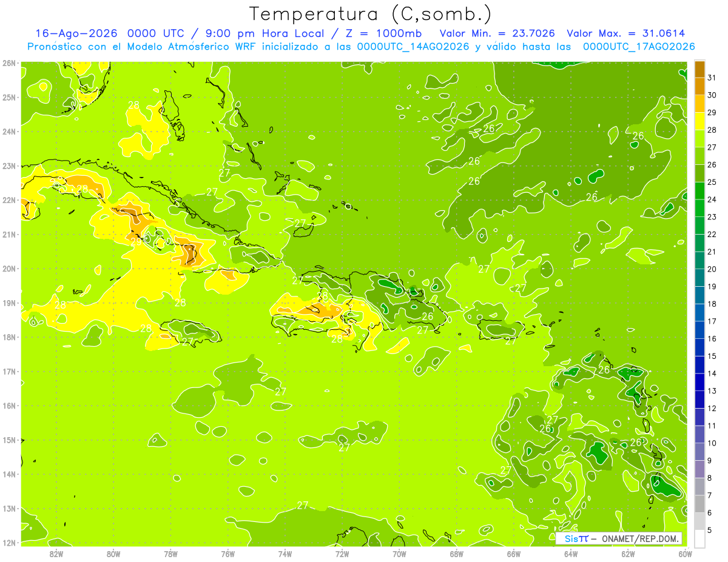Viewport: 728px width, 562px height.
Task: Click the 26N latitude axis label
Action: pos(9,63)
